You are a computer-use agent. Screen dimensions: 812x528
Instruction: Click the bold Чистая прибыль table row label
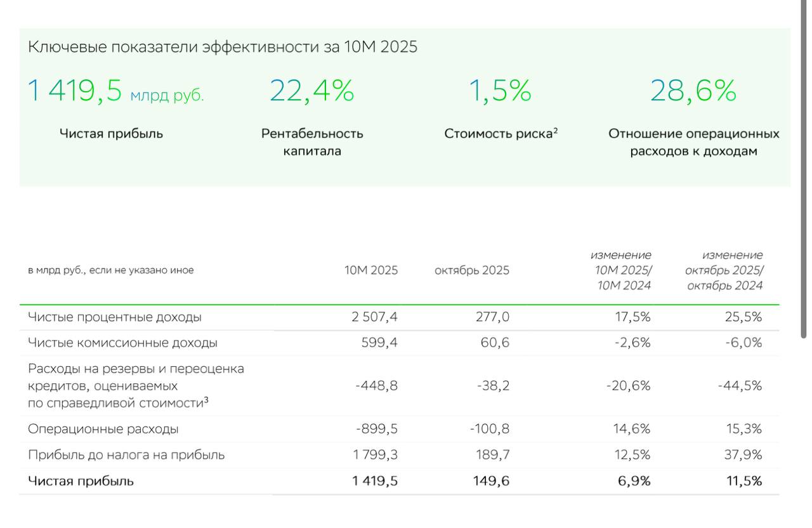click(81, 481)
